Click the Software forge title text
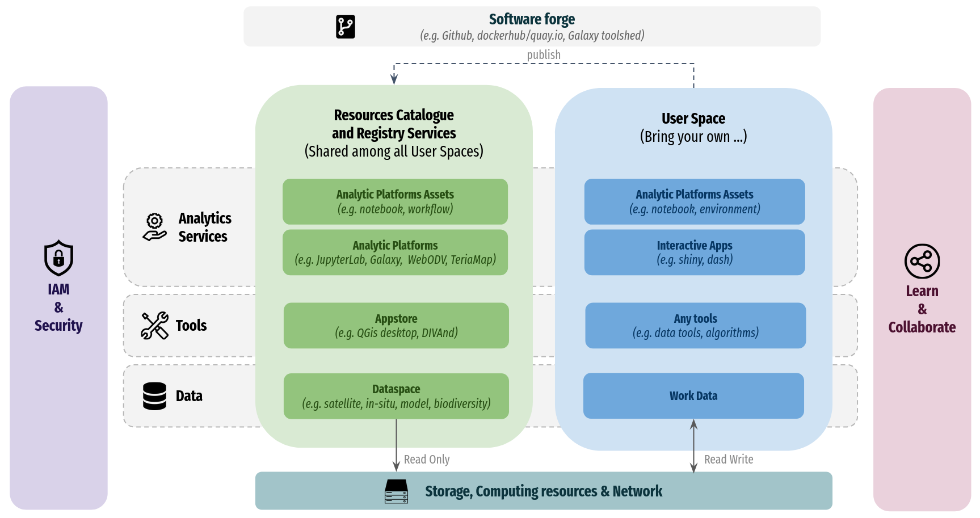The width and height of the screenshot is (980, 518). pyautogui.click(x=532, y=19)
